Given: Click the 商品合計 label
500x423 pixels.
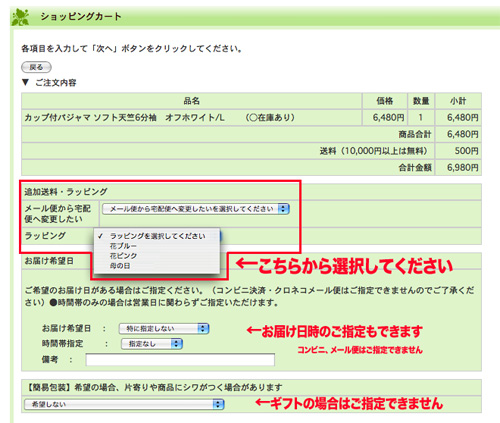Looking at the screenshot, I should tap(415, 134).
